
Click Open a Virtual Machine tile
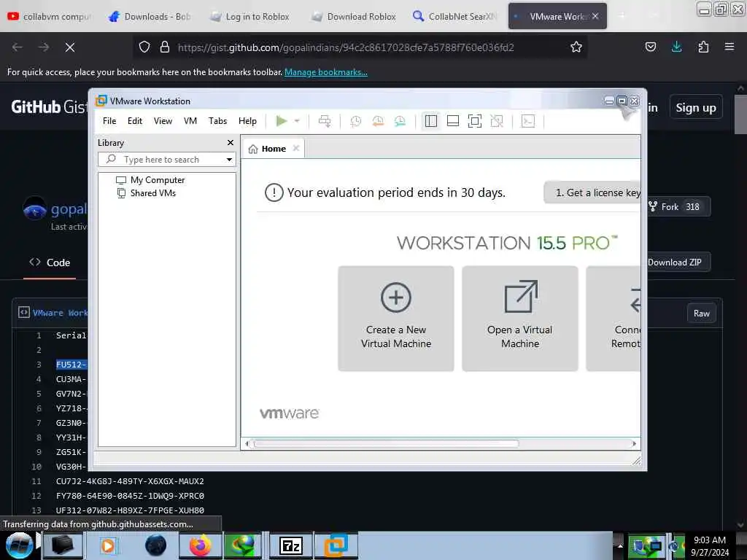click(519, 318)
